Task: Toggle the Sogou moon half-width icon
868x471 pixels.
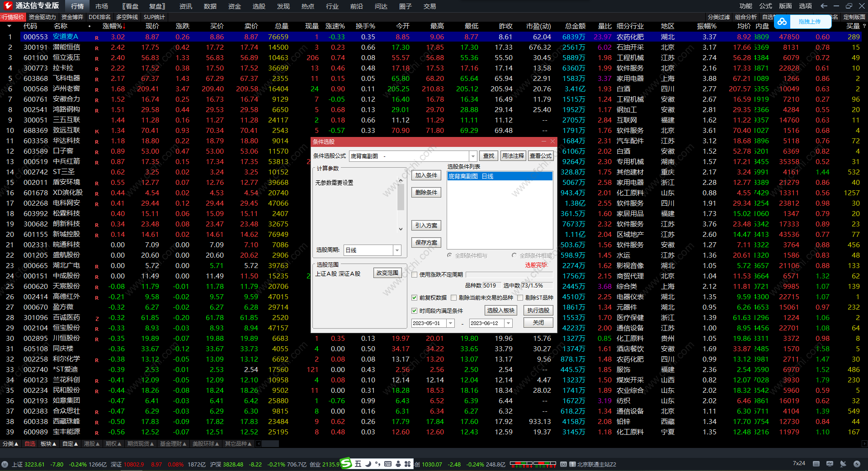Action: [x=368, y=464]
